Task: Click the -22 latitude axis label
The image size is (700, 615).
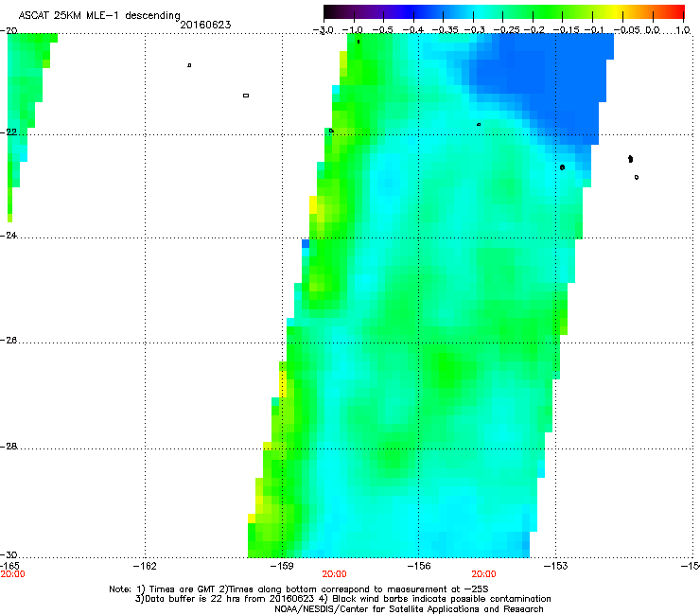Action: point(9,132)
